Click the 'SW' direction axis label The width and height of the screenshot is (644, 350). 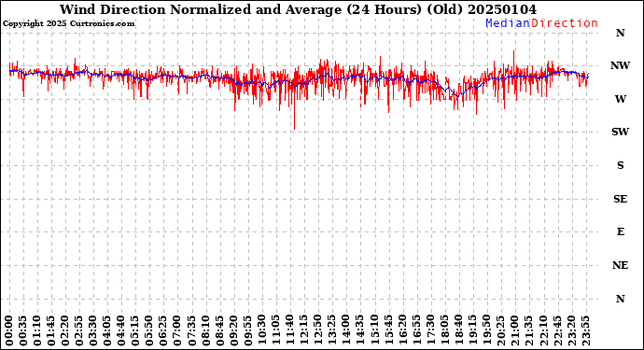click(x=620, y=132)
